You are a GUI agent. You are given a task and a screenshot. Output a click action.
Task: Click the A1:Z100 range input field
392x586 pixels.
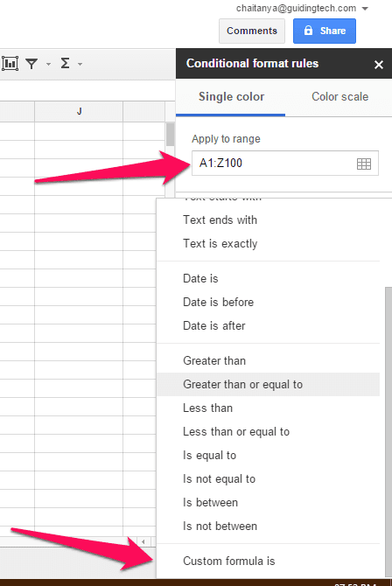285,163
